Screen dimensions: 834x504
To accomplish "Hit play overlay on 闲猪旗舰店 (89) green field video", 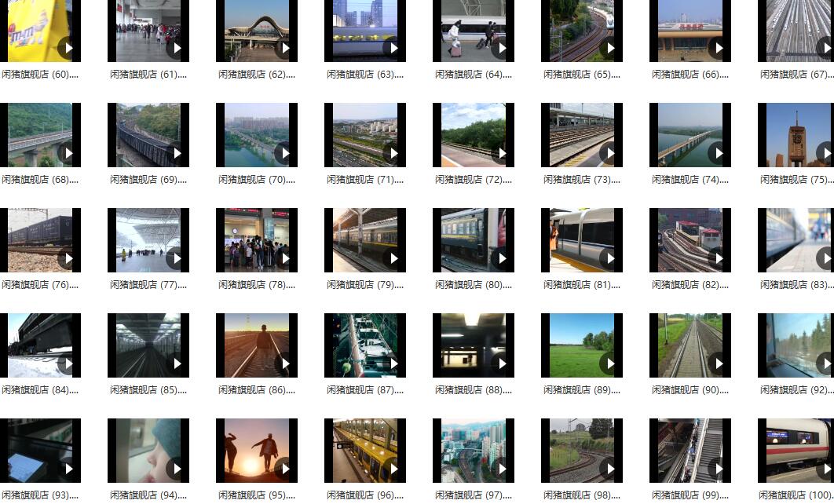I will point(610,363).
